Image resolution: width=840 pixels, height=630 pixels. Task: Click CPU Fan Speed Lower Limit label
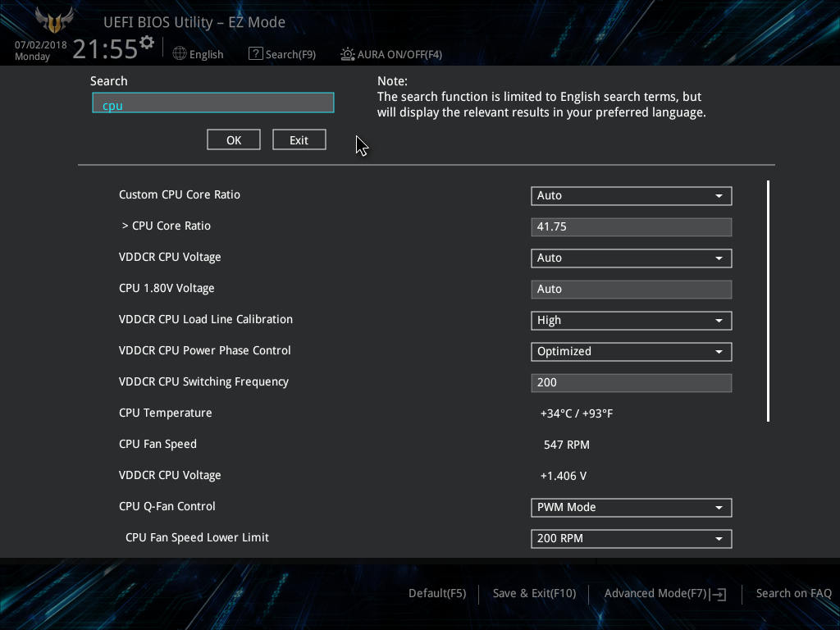point(197,537)
